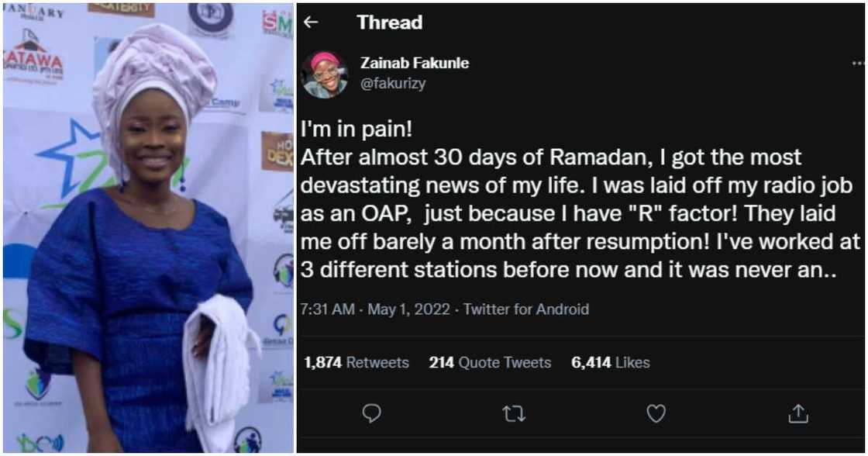The height and width of the screenshot is (456, 868).
Task: Like the tweet with heart icon
Action: point(656,414)
